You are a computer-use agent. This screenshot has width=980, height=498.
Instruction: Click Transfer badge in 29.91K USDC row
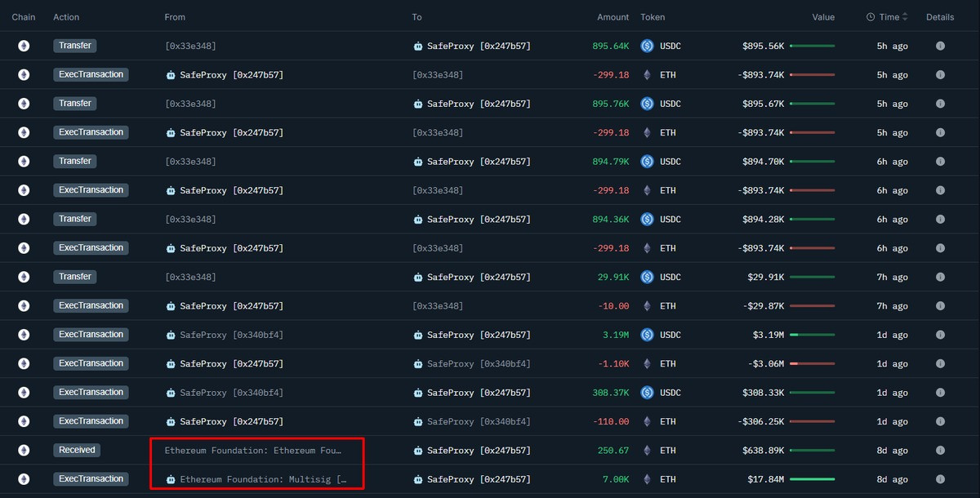point(75,277)
